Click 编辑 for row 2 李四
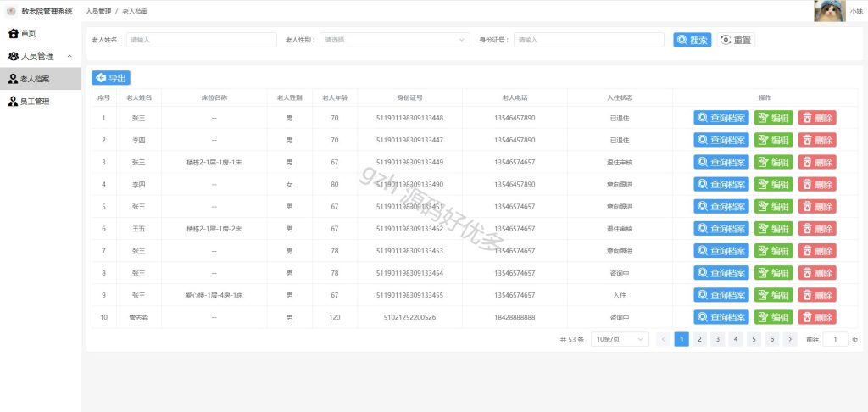The image size is (868, 412). click(x=773, y=140)
